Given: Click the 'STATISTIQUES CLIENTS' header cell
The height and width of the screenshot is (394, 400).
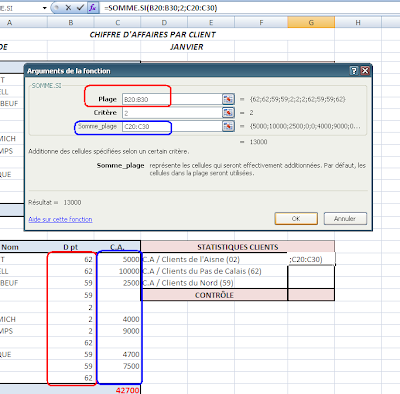Looking at the screenshot, I should coord(238,247).
